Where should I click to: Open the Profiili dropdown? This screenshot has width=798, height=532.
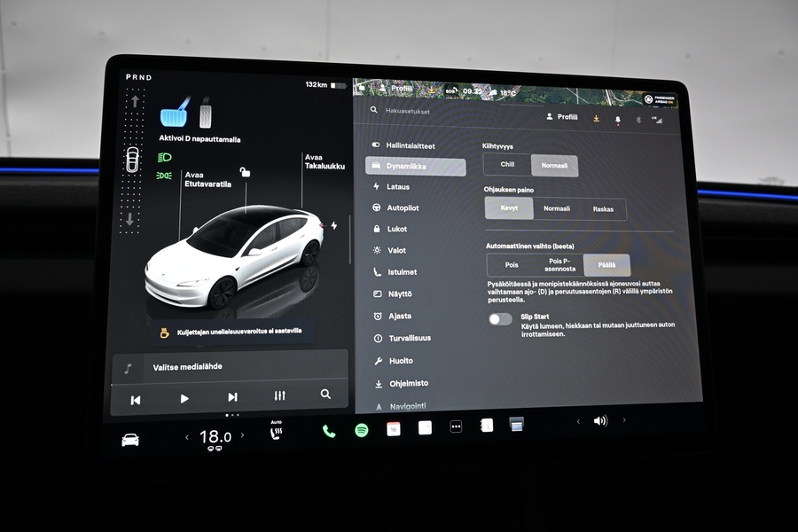coord(565,117)
